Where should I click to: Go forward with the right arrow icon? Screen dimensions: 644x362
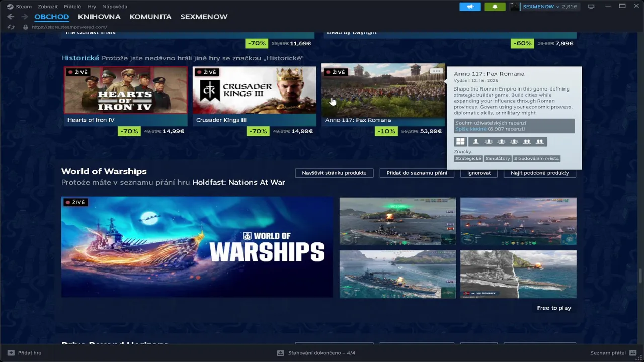click(24, 17)
